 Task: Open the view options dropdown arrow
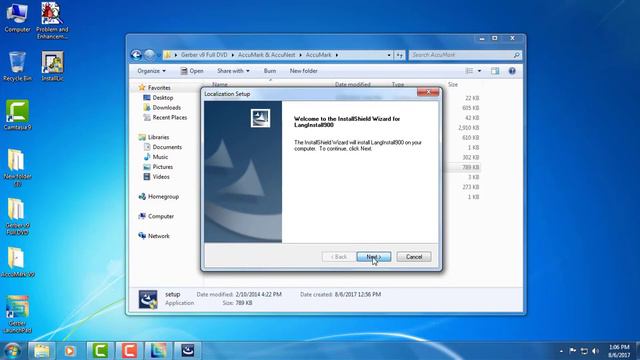click(479, 71)
